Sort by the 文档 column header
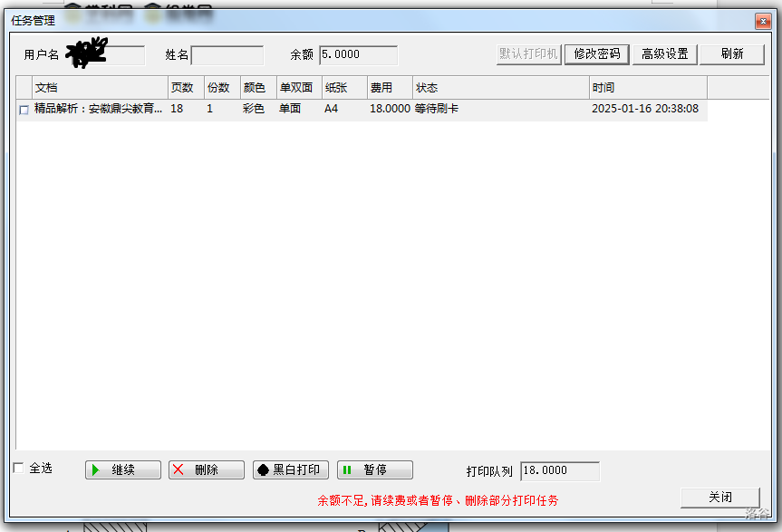This screenshot has width=782, height=532. point(100,88)
